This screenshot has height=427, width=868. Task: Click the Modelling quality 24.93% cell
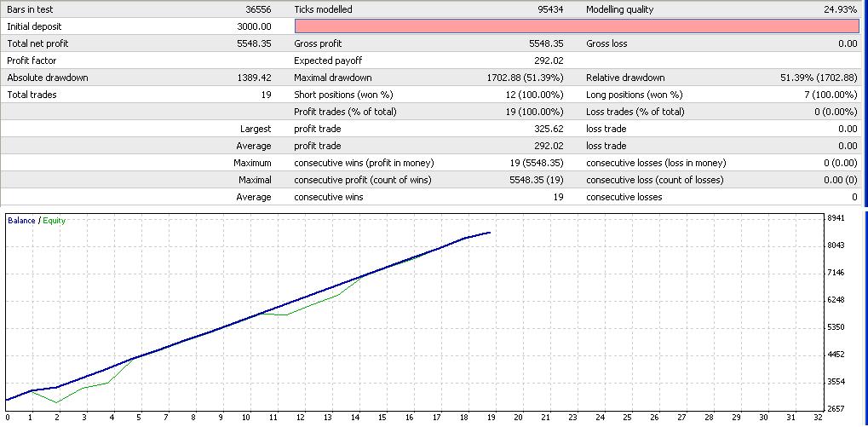(x=841, y=9)
